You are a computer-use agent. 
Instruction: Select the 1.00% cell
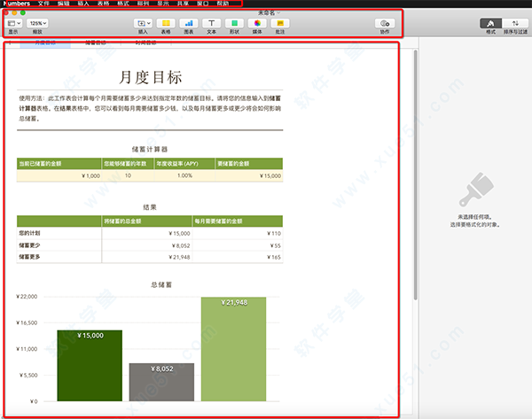(184, 175)
